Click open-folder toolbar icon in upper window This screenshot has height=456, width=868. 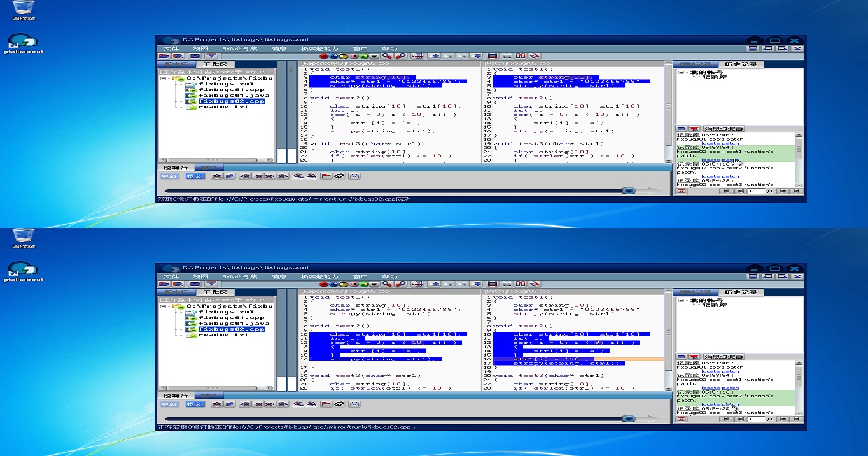click(x=165, y=56)
